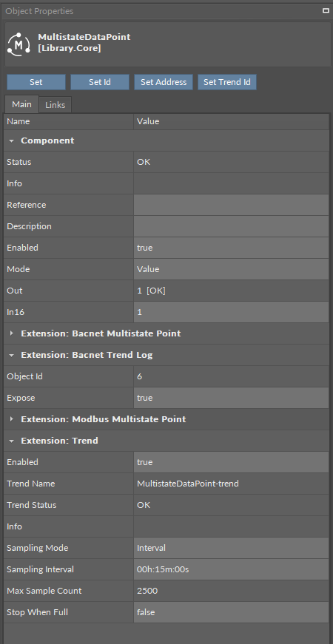The height and width of the screenshot is (644, 333).
Task: Collapse Extension: Bacnet Trend Log section
Action: (12, 355)
